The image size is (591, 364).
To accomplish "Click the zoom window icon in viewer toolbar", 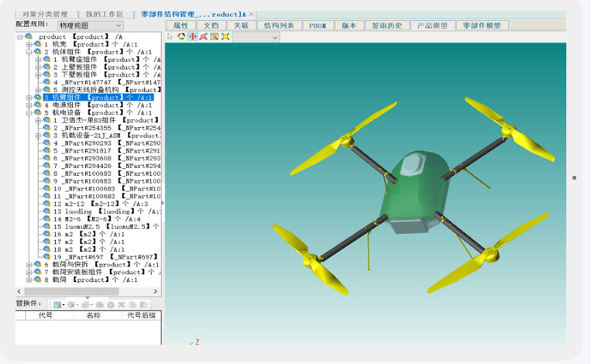I will 214,36.
